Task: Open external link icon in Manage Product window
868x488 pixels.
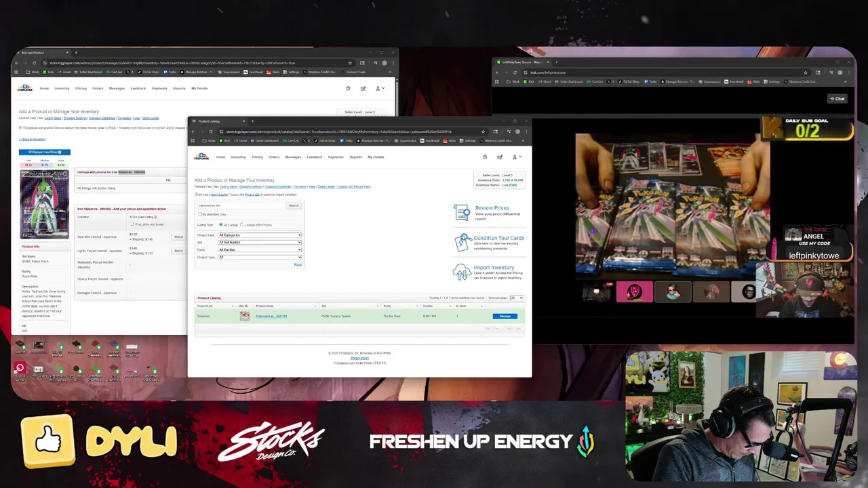Action: click(363, 88)
